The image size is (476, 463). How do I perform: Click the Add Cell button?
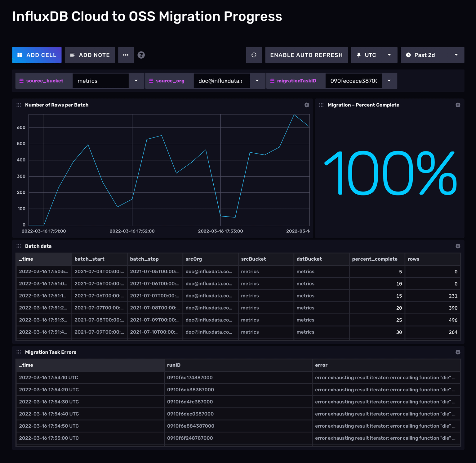pos(37,55)
